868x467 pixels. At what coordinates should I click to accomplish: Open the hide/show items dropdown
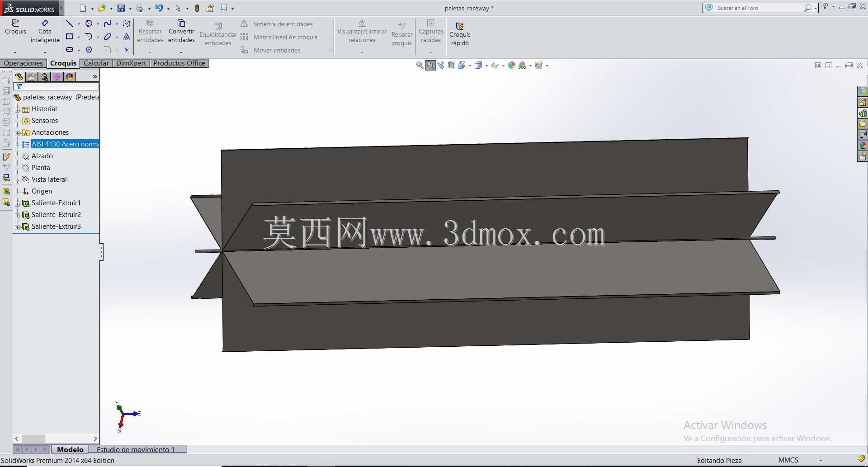503,66
